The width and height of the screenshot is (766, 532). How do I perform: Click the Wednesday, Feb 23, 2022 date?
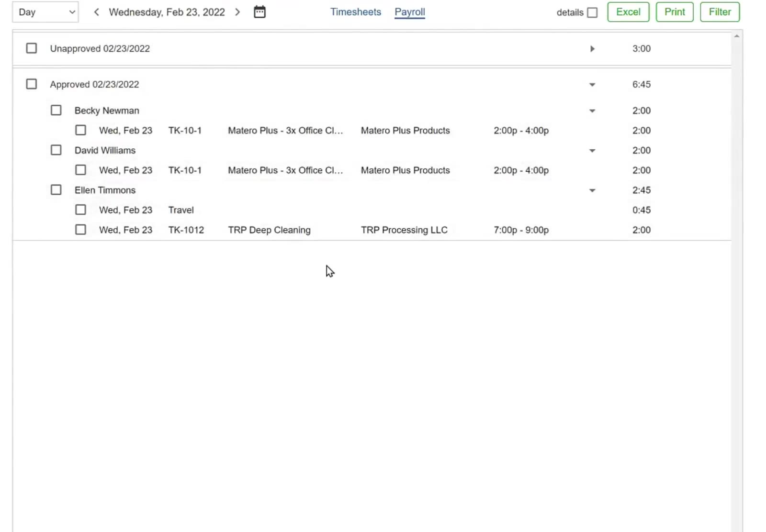[167, 12]
